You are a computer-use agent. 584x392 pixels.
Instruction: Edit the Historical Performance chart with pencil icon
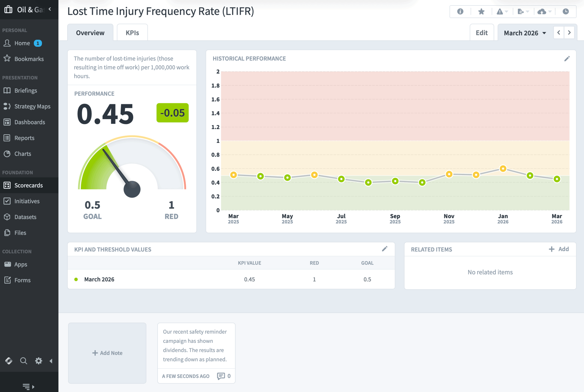[x=566, y=58]
